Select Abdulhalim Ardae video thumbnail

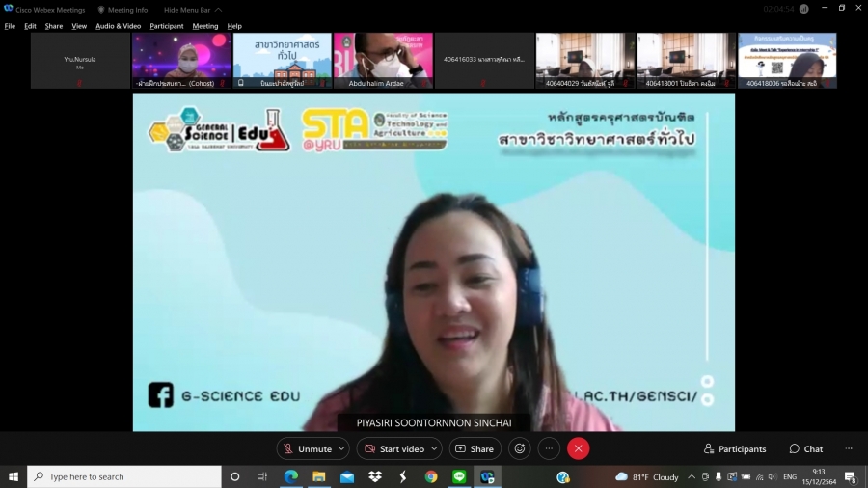(384, 61)
